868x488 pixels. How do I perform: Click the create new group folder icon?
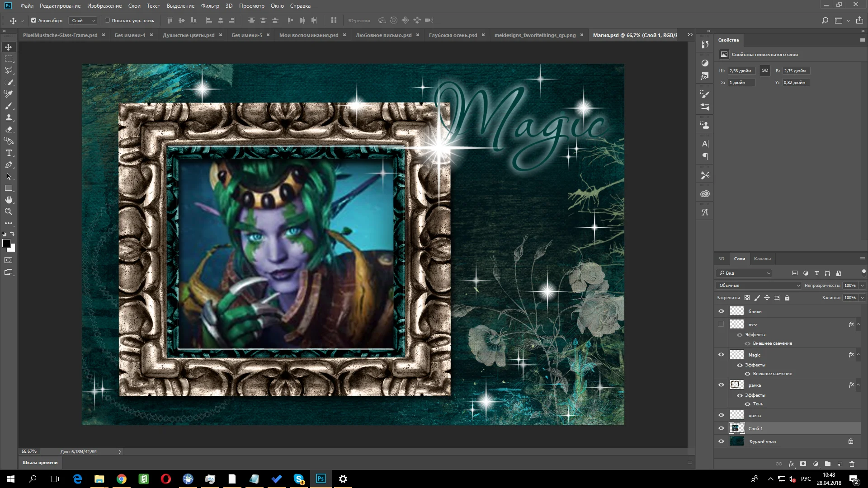pos(827,464)
